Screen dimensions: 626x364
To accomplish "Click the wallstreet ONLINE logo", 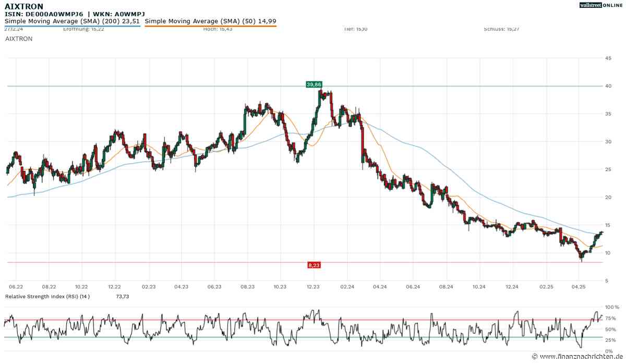I will 601,5.
